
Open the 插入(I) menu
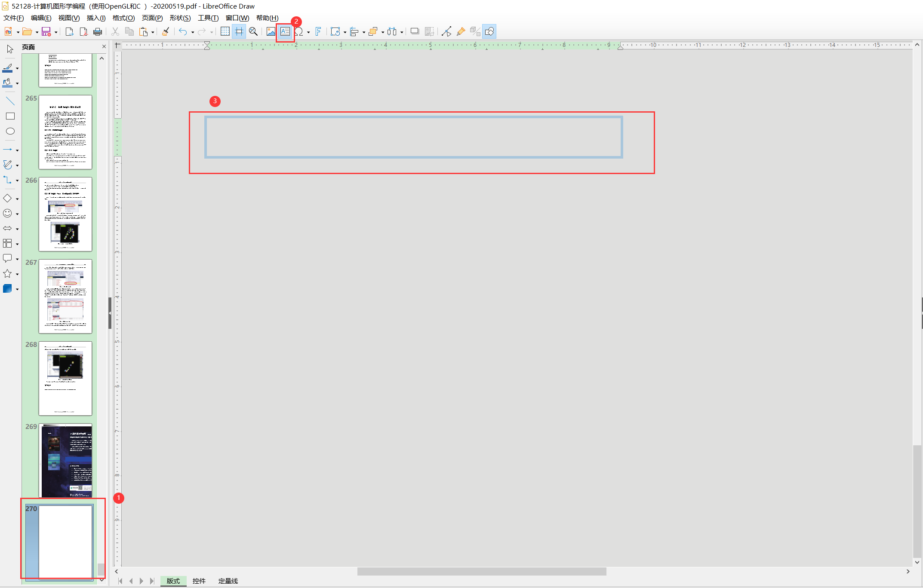point(96,18)
